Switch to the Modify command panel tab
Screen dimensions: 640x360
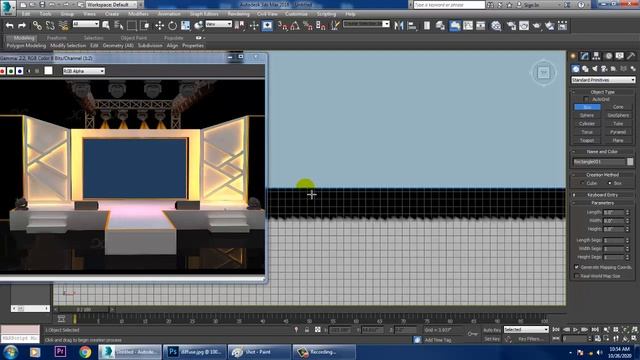[585, 56]
